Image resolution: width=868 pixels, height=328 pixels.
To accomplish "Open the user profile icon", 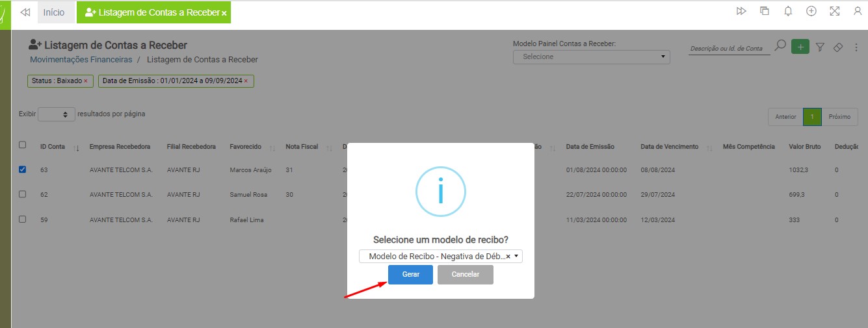I will point(857,11).
